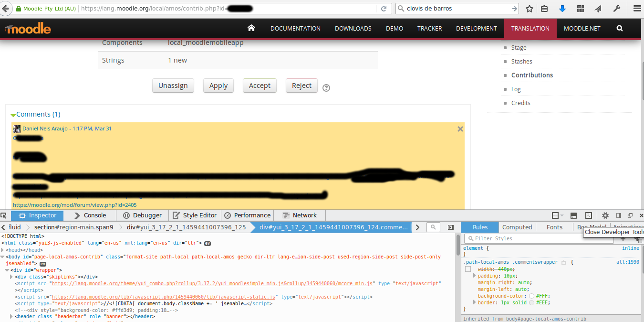Expand the padding property
This screenshot has height=322, width=644.
(474, 276)
